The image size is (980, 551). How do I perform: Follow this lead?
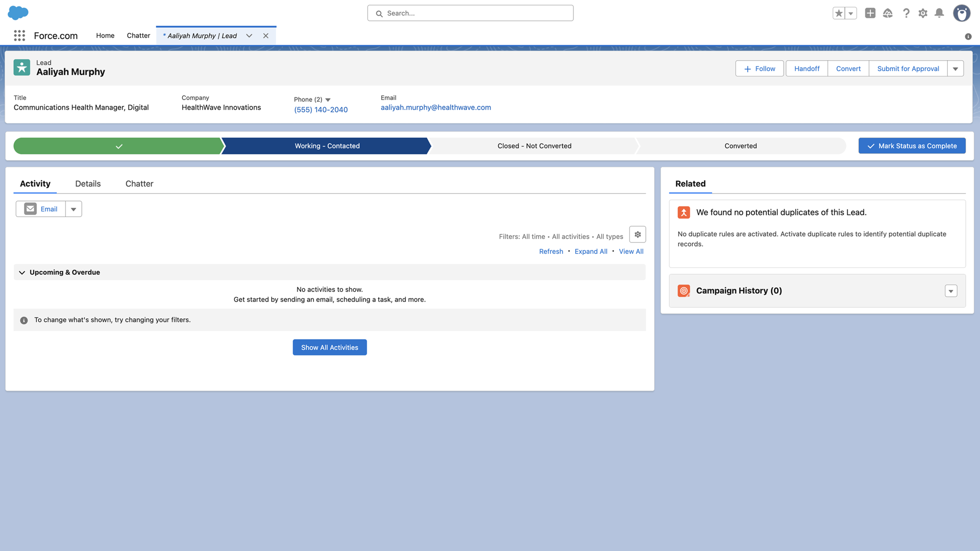click(759, 69)
